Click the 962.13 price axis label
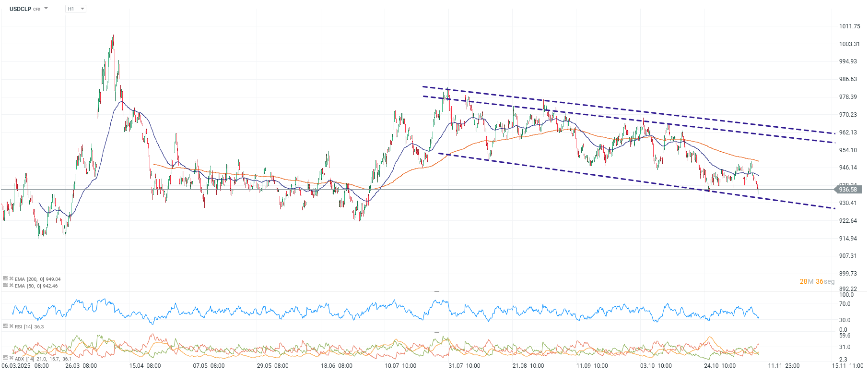Image resolution: width=868 pixels, height=374 pixels. [848, 133]
